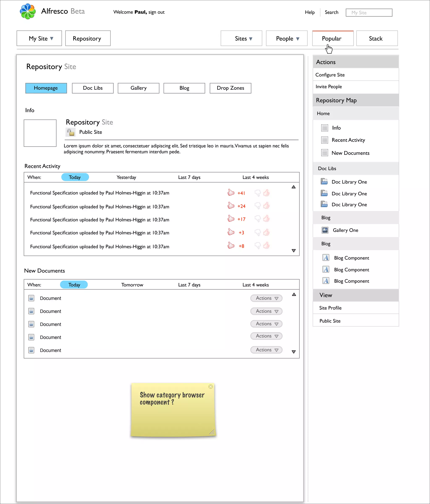Open the Drop Zones tab
Viewport: 430px width, 504px height.
(230, 88)
